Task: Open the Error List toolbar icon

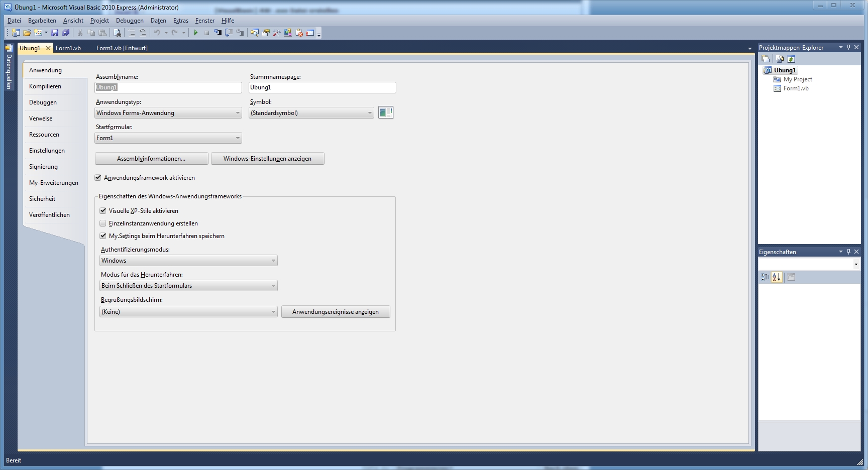Action: click(x=299, y=33)
